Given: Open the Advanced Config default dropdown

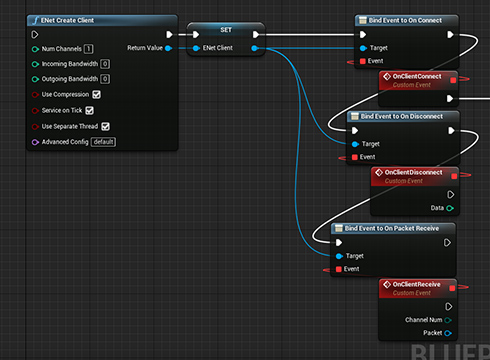Looking at the screenshot, I should 103,142.
